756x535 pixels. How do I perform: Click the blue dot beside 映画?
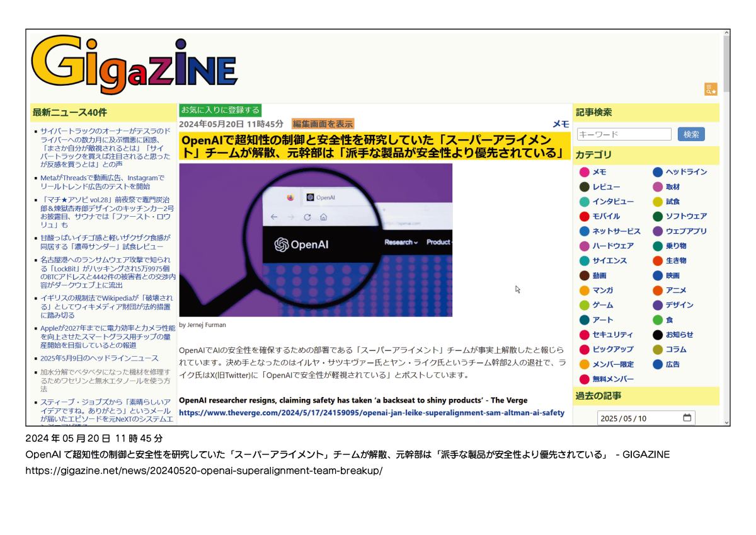pos(658,275)
